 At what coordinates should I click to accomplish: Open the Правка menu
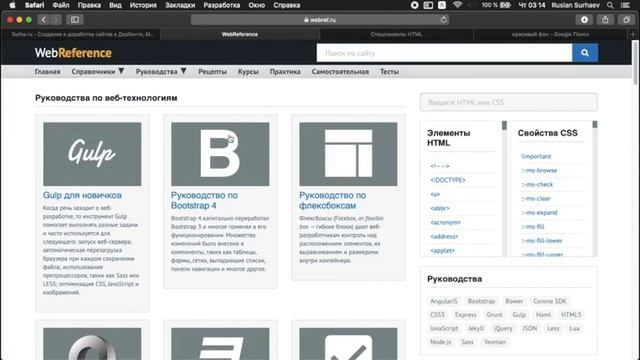(89, 5)
